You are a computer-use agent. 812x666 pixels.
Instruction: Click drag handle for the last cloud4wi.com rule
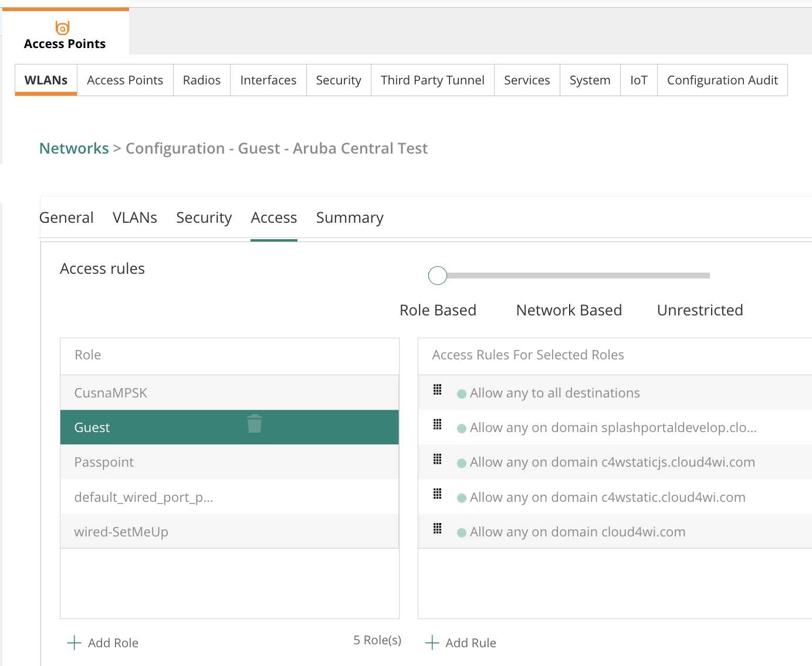pyautogui.click(x=437, y=529)
